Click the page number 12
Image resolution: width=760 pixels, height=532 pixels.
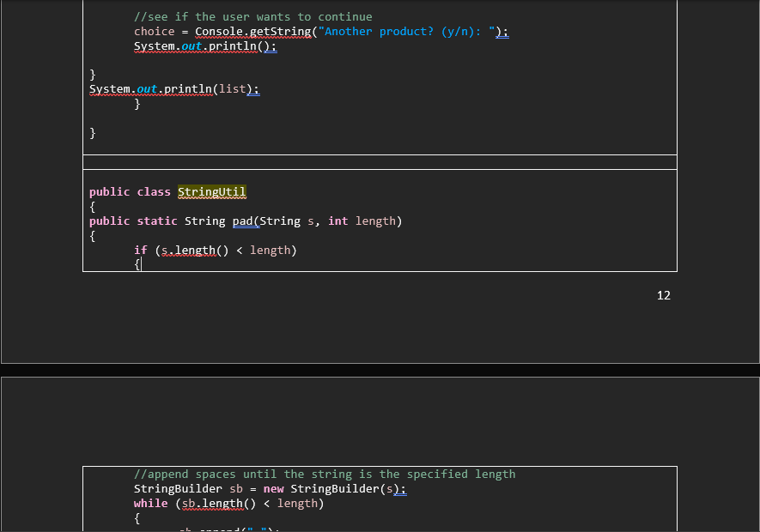(x=663, y=295)
